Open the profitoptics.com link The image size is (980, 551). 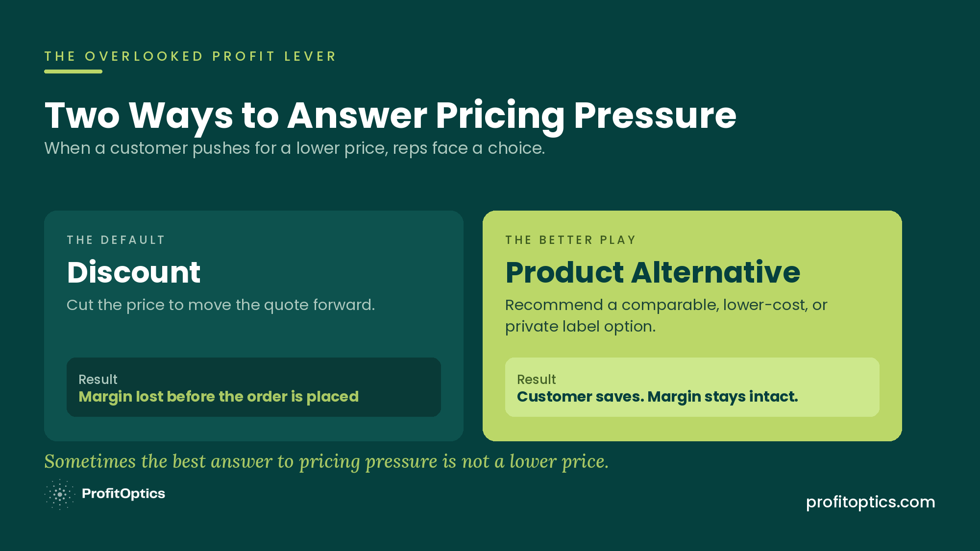click(870, 502)
